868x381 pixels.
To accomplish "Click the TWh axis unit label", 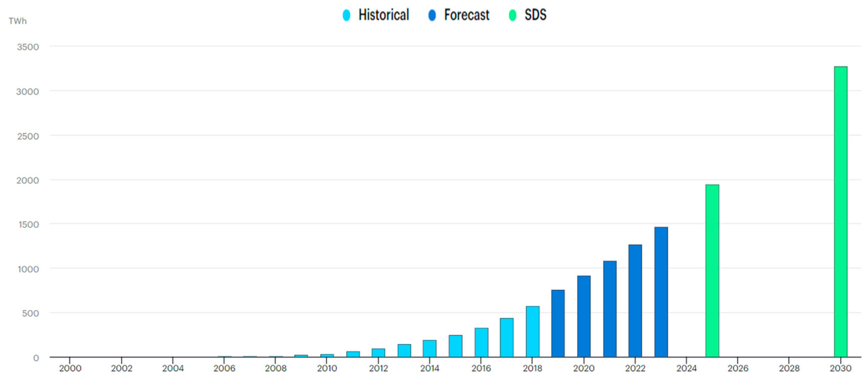I will pos(17,21).
